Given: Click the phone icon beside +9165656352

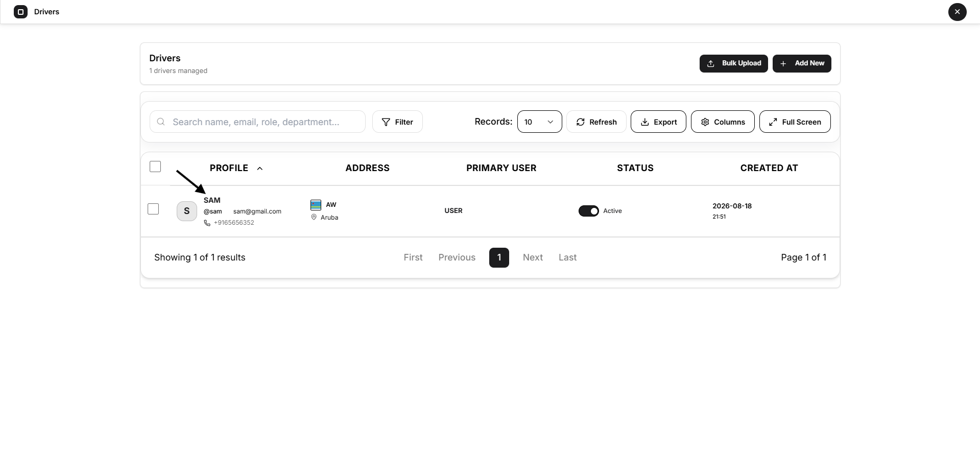Looking at the screenshot, I should [x=207, y=223].
